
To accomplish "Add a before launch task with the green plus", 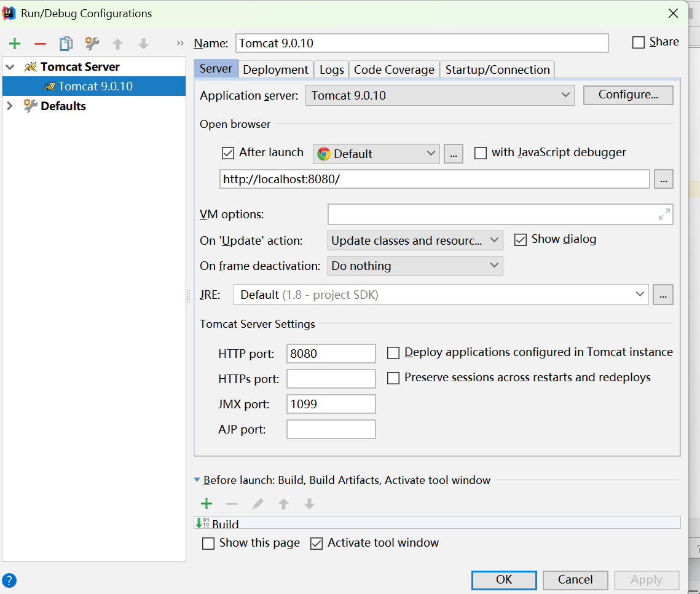I will pos(206,504).
